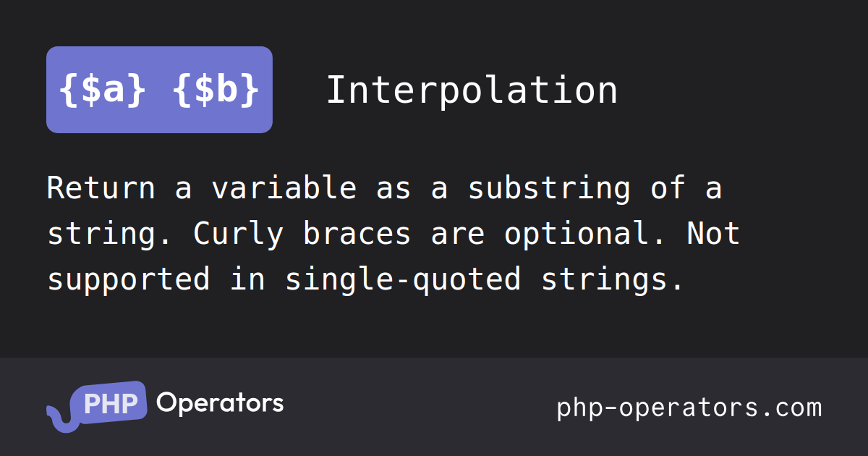Click the elephant trunk of the PHP logo
The height and width of the screenshot is (456, 868).
coord(58,418)
